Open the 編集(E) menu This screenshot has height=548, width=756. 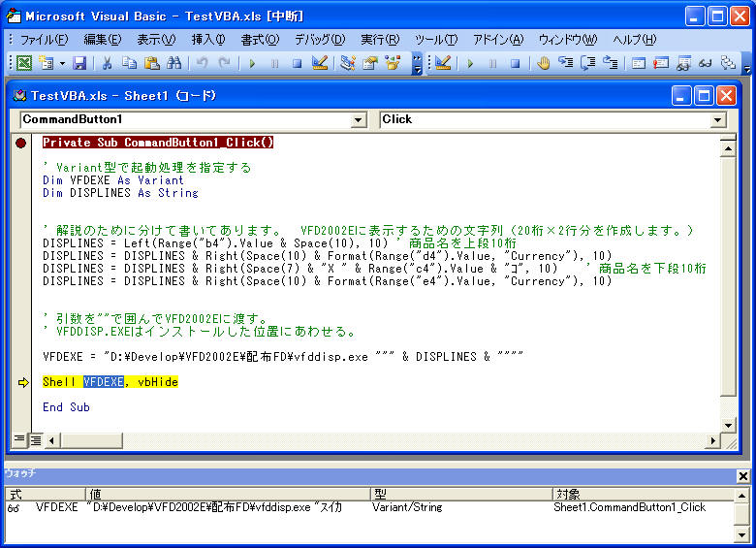103,40
